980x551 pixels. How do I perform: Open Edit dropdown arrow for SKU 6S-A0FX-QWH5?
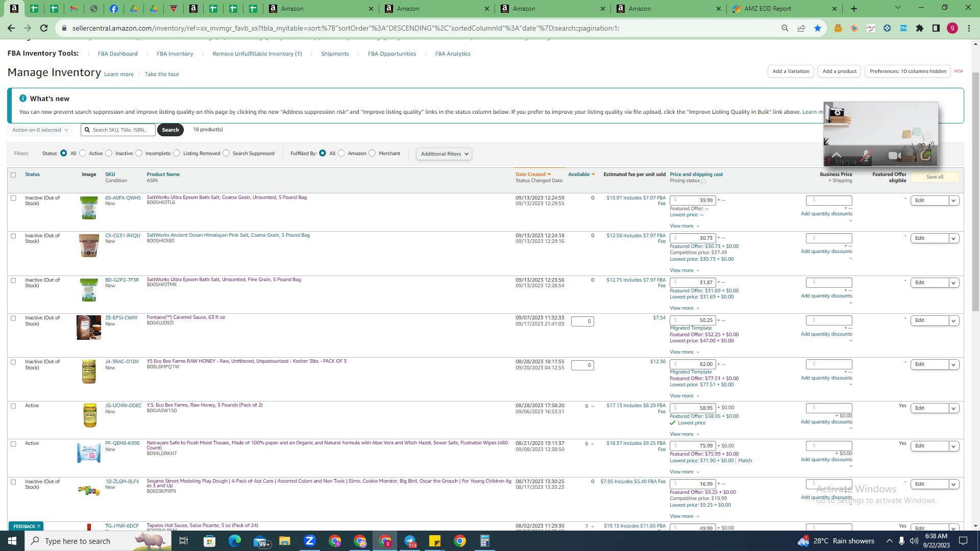click(x=953, y=201)
